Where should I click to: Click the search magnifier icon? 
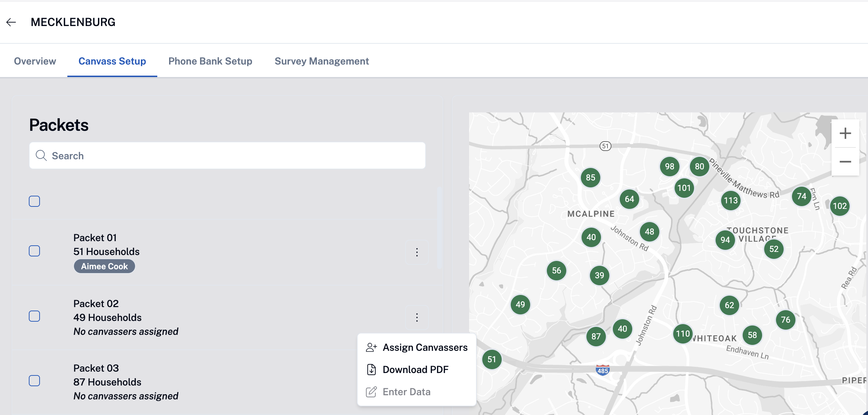point(41,155)
